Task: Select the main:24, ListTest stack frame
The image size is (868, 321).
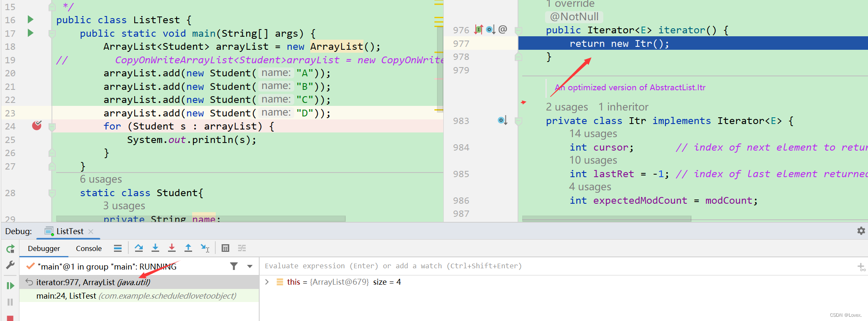Action: pyautogui.click(x=139, y=296)
